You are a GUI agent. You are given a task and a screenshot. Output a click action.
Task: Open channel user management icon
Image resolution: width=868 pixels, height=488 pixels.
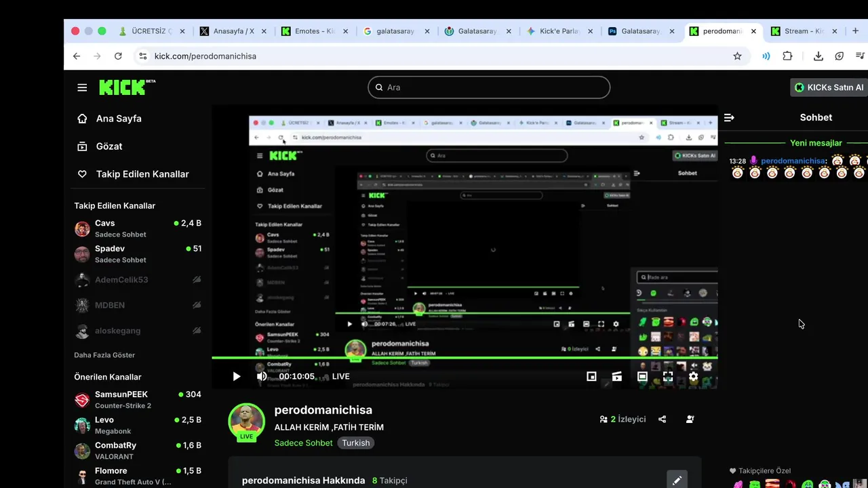tap(690, 420)
